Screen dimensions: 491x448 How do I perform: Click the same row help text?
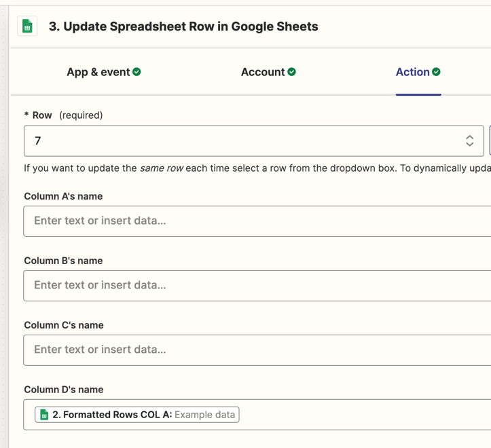pos(257,168)
